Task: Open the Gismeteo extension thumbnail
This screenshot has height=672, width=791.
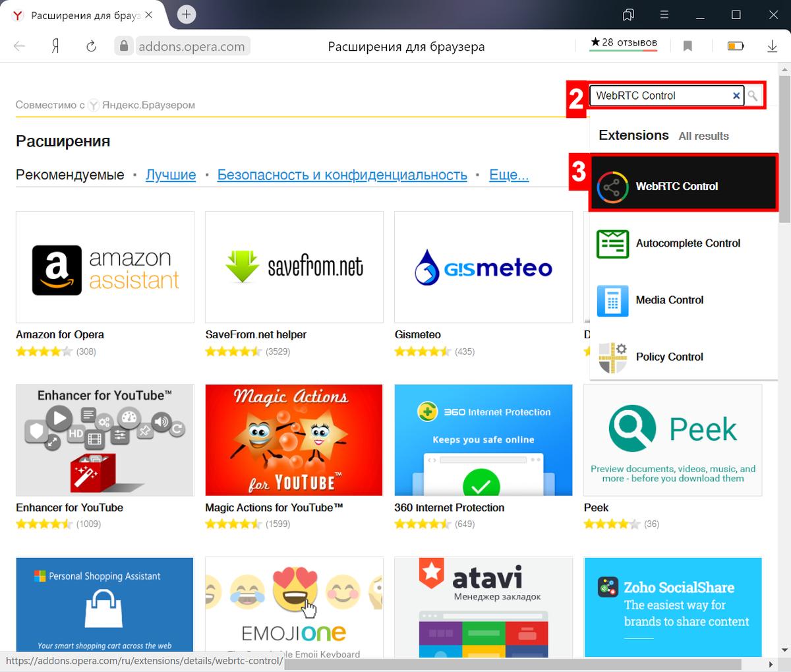Action: click(483, 267)
